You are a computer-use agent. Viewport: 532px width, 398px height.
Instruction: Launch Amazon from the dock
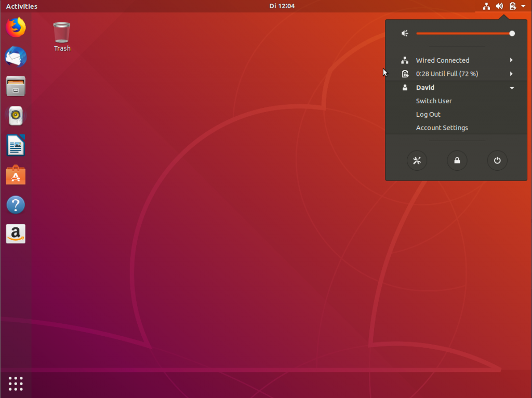point(16,234)
